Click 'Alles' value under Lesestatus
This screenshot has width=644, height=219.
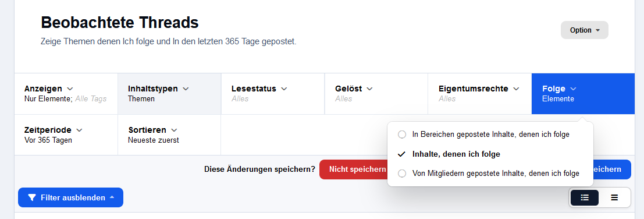point(240,98)
